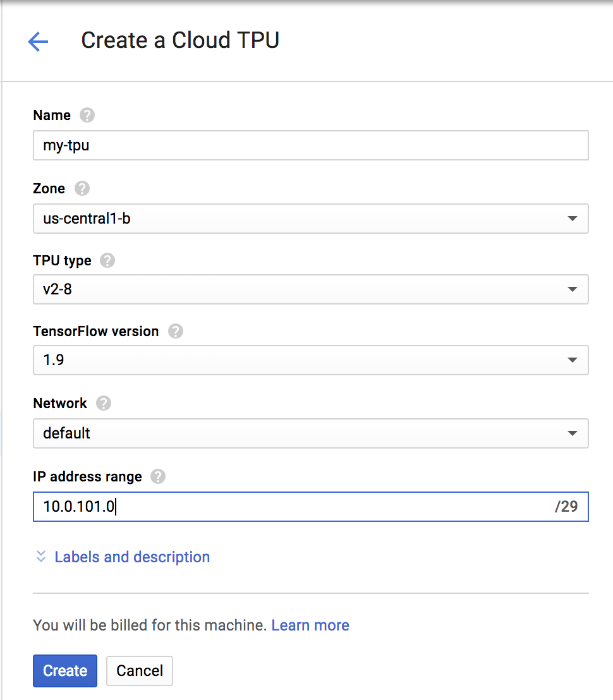Open TensorFlow version dropdown showing 1.9
Image resolution: width=613 pixels, height=700 pixels.
click(310, 360)
